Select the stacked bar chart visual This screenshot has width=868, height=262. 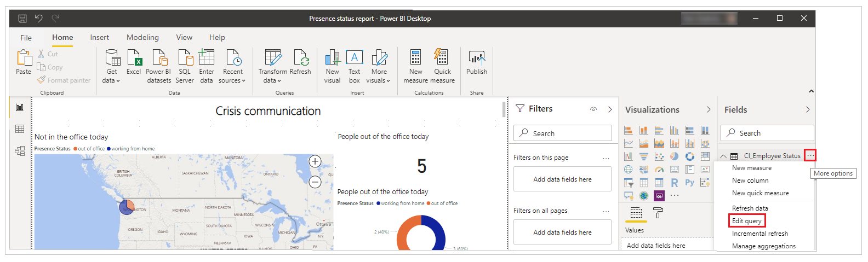click(x=629, y=130)
